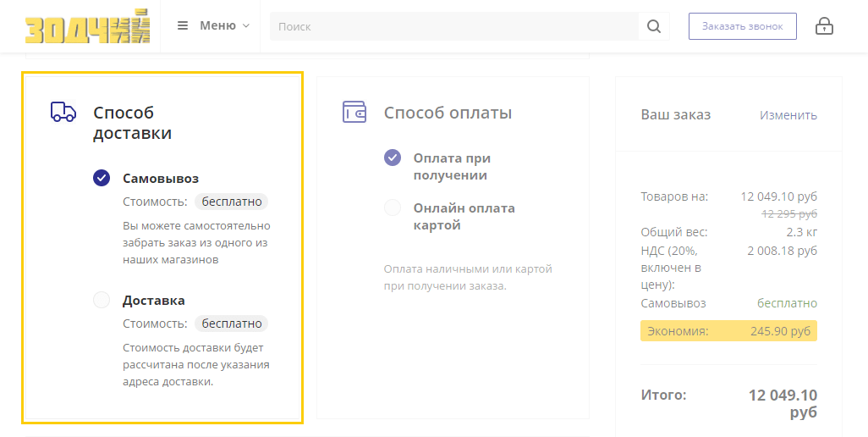Click the Изменить order link
This screenshot has width=868, height=437.
[x=788, y=115]
